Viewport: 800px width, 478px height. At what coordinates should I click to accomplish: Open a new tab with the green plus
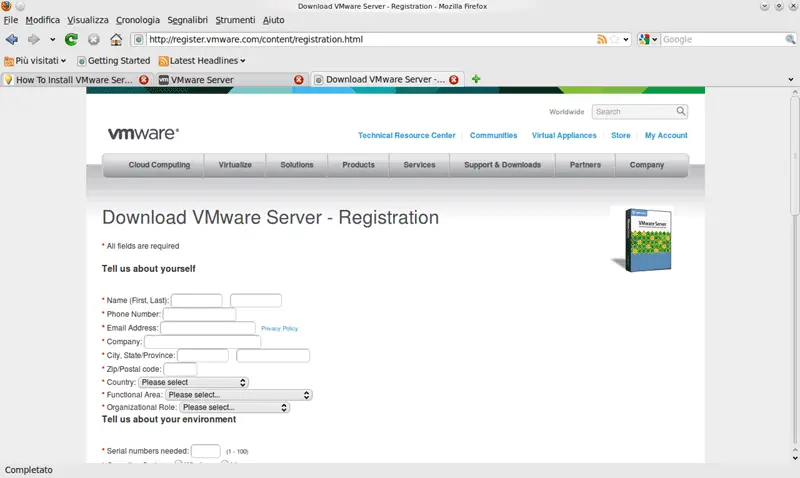(x=476, y=79)
